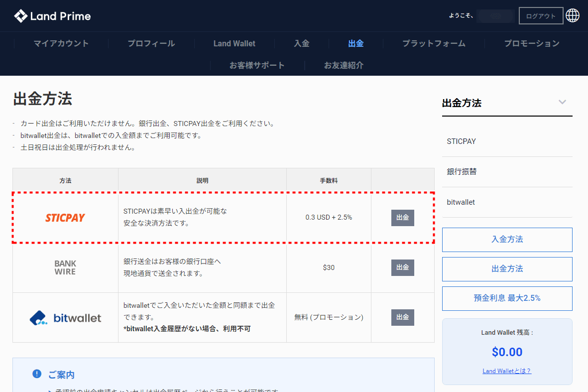Click the 出金方法 page heading
This screenshot has width=588, height=392.
click(x=42, y=99)
